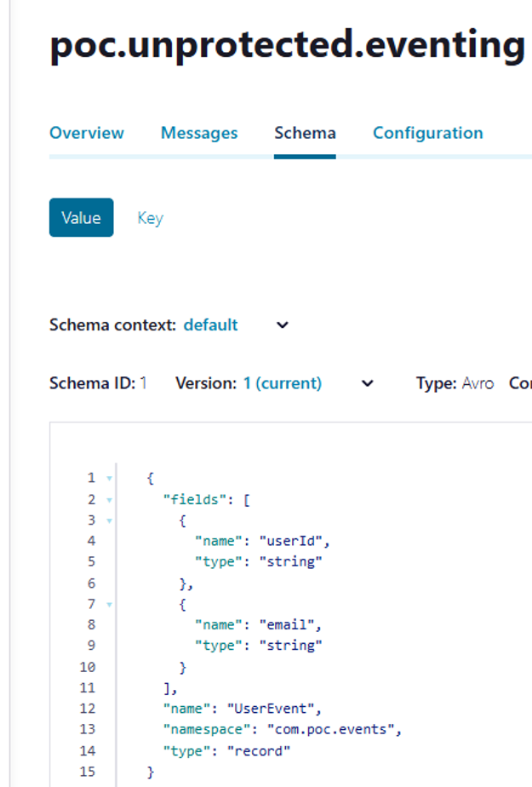Viewport: 532px width, 787px height.
Task: Click the poc.unprotected.eventing topic title
Action: click(x=288, y=45)
